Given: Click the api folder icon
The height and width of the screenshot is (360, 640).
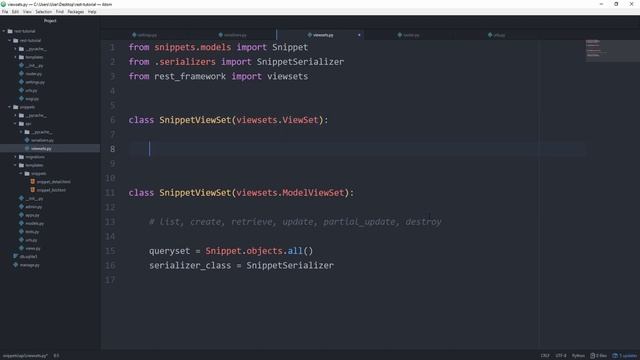Looking at the screenshot, I should [22, 124].
